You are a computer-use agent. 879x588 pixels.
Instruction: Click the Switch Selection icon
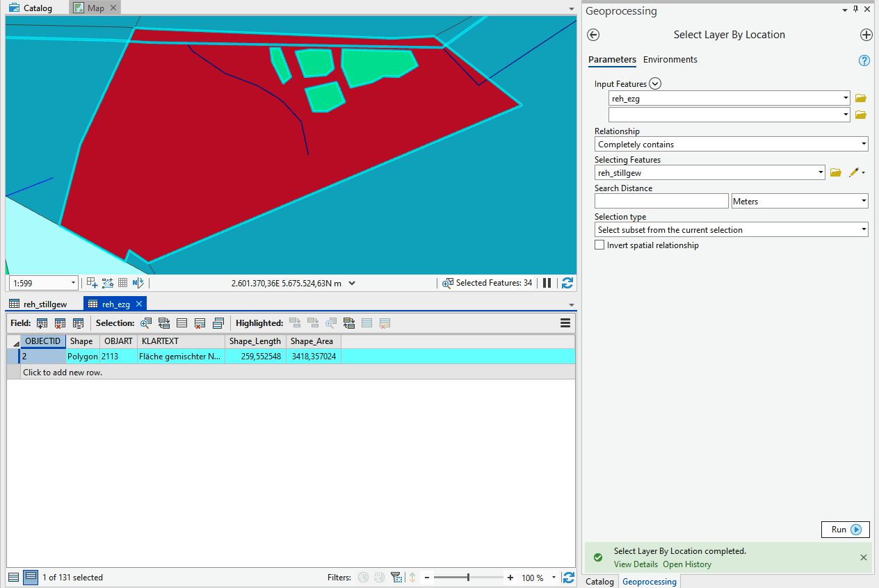pyautogui.click(x=164, y=323)
